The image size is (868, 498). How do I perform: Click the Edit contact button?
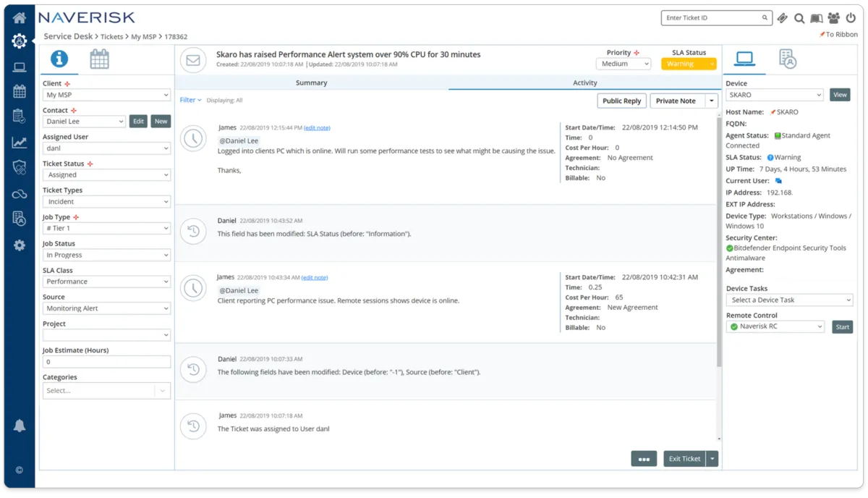[138, 122]
